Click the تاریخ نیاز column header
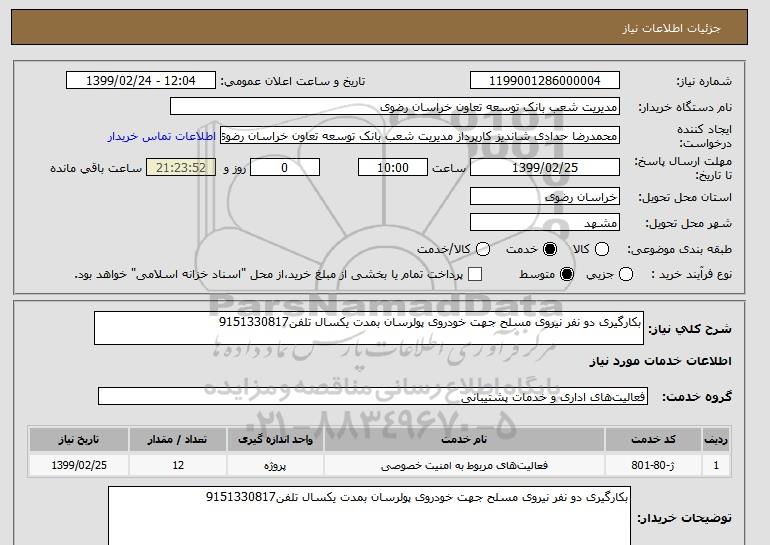The image size is (770, 545). tap(79, 439)
